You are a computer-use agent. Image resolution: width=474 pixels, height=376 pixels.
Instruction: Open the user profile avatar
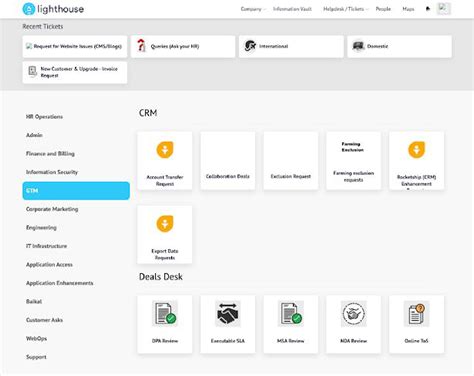(443, 9)
